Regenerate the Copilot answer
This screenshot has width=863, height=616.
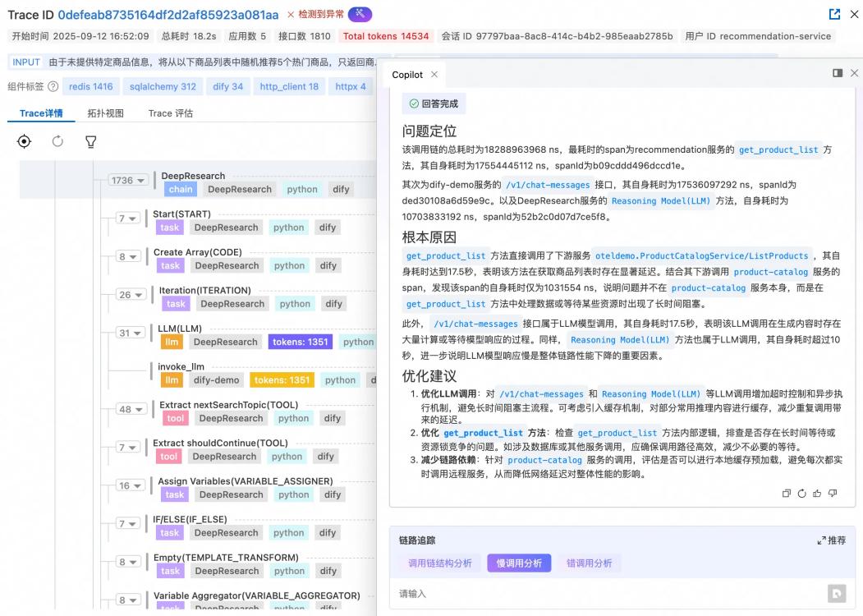click(802, 493)
